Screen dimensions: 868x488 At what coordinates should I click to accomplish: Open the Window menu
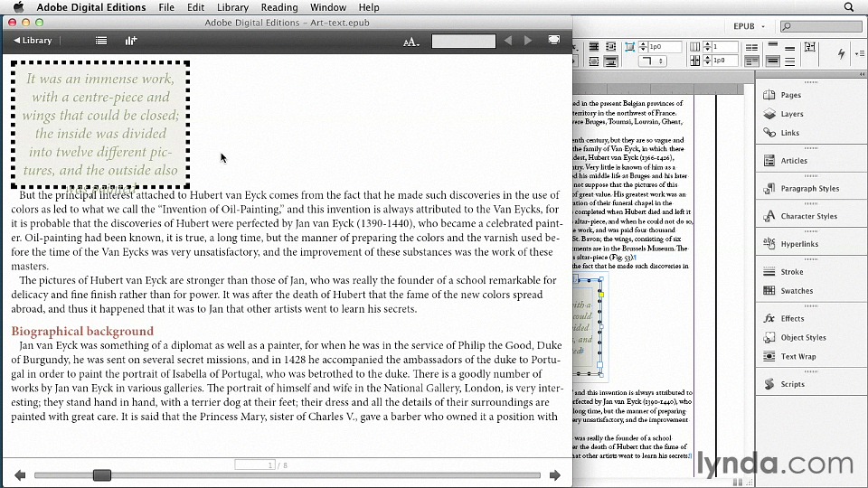coord(327,7)
